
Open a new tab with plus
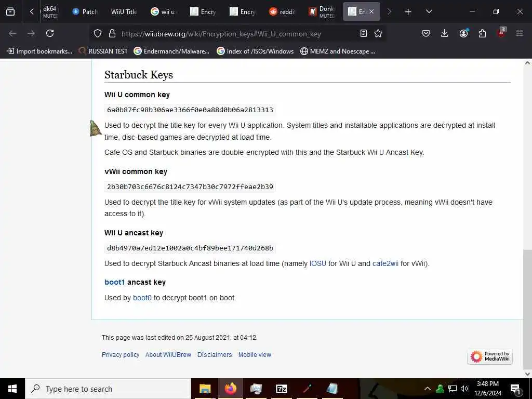point(408,12)
